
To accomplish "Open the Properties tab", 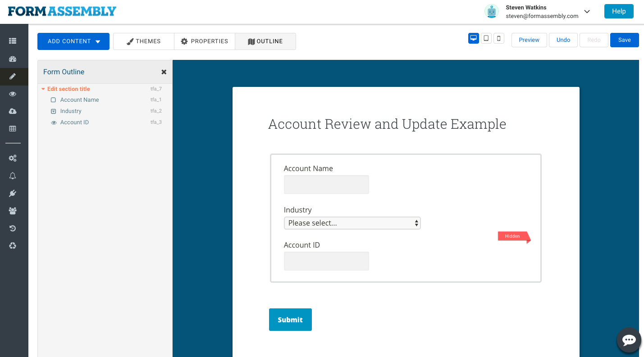I will coord(205,41).
